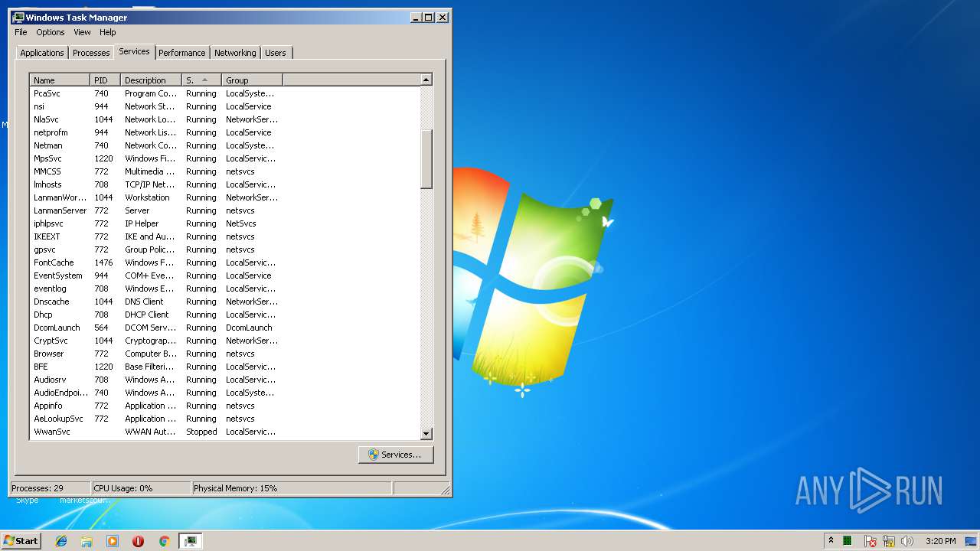Select the Audiosrv service row
Image resolution: width=980 pixels, height=551 pixels.
[225, 380]
